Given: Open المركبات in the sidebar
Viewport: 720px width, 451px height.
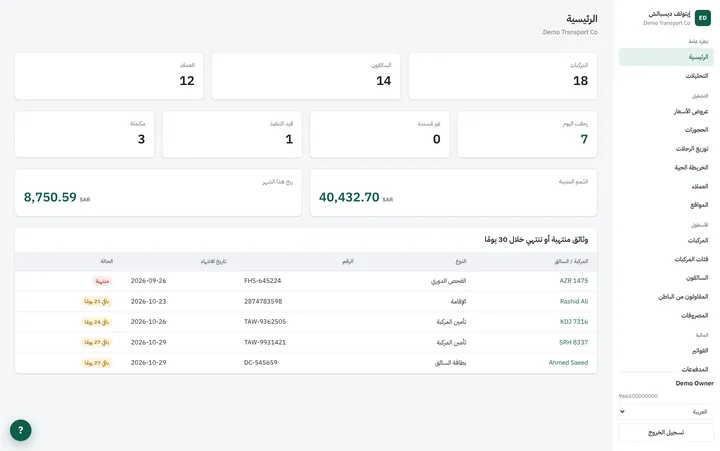Looking at the screenshot, I should [666, 241].
